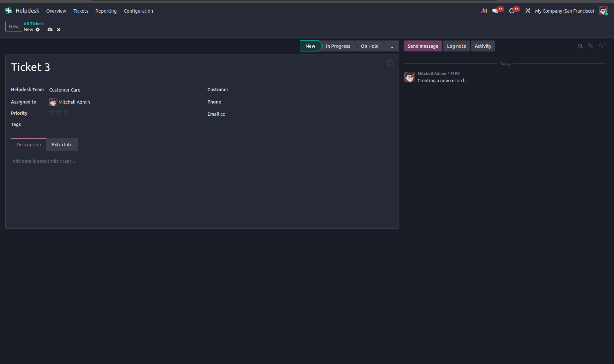Open the Configuration menu
Screen dimensions: 614x364
pyautogui.click(x=138, y=11)
